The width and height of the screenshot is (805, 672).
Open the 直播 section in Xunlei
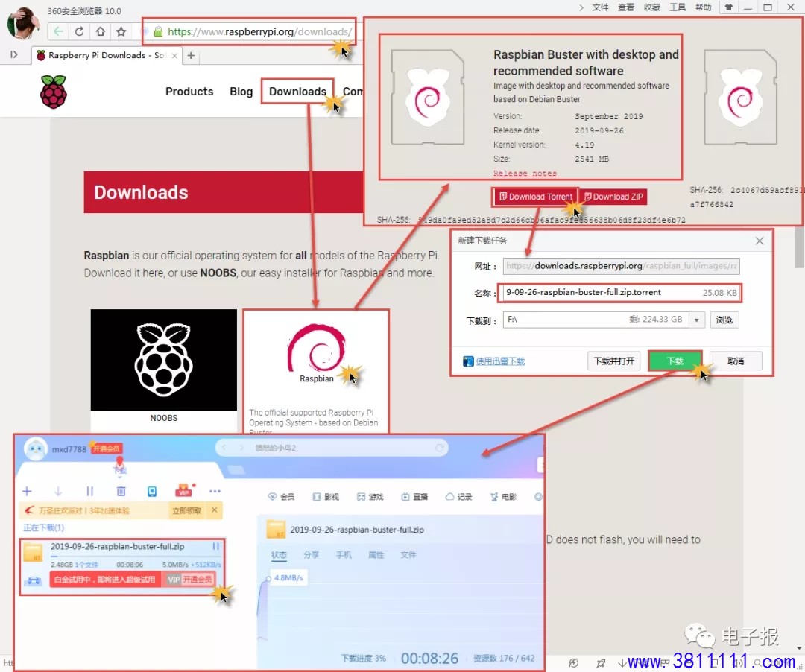[414, 497]
